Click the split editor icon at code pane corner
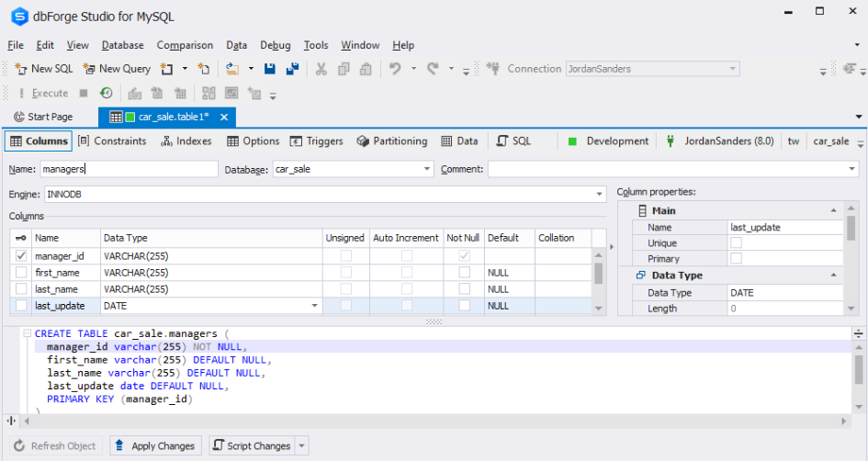Image resolution: width=868 pixels, height=461 pixels. point(858,333)
